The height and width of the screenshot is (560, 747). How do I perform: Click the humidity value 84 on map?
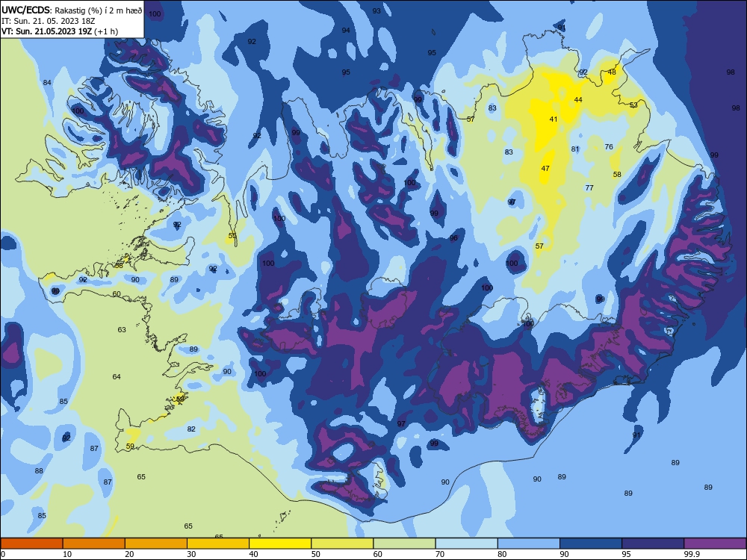(x=47, y=82)
